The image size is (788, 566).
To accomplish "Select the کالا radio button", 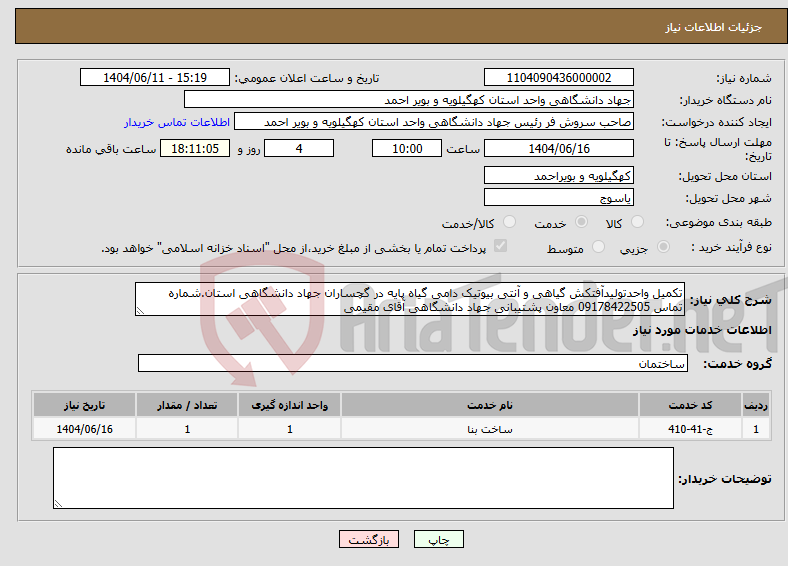I will tap(637, 222).
